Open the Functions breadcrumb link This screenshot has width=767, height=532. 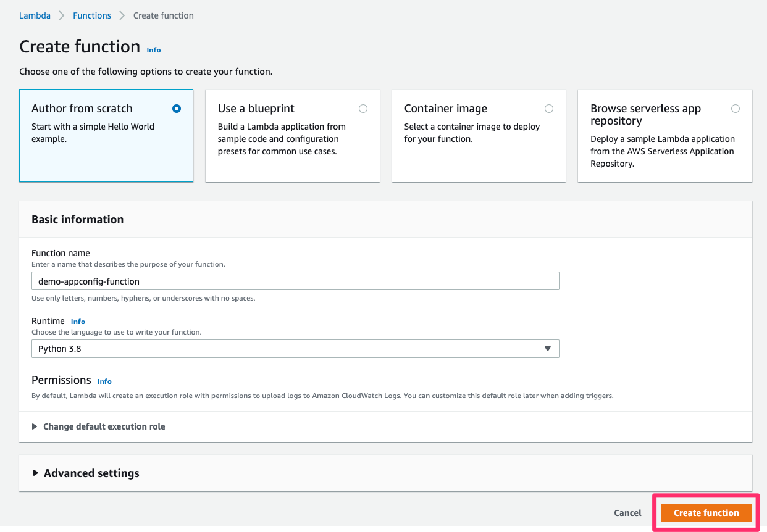[x=92, y=15]
